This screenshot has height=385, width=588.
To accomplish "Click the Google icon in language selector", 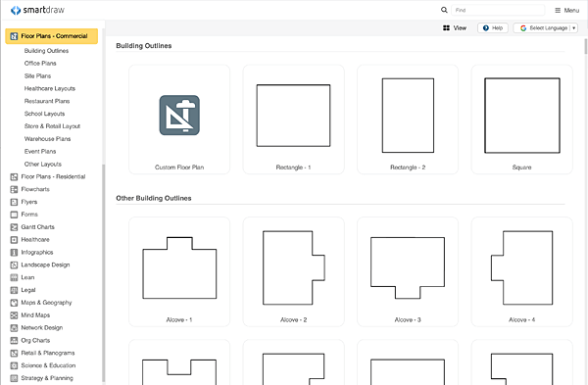I will click(x=523, y=28).
